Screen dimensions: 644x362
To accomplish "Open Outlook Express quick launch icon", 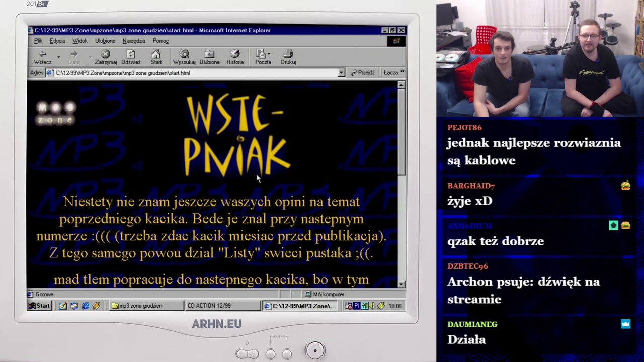I will [x=74, y=306].
